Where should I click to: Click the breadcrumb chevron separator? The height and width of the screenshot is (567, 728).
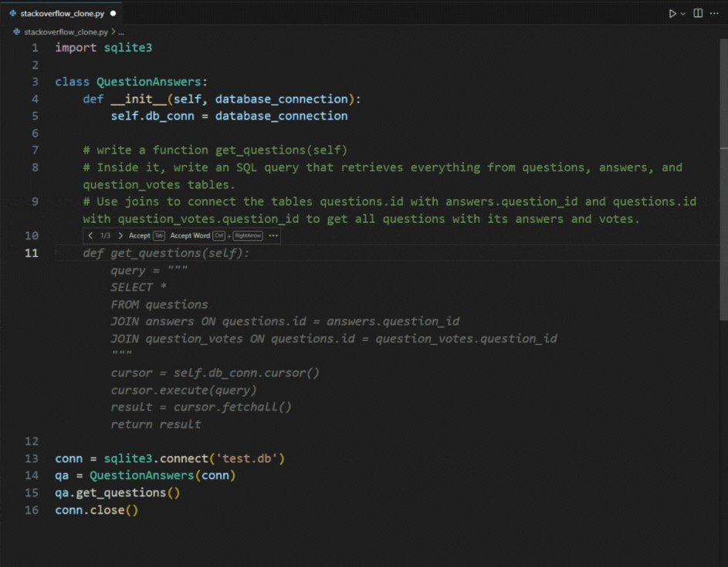[113, 32]
